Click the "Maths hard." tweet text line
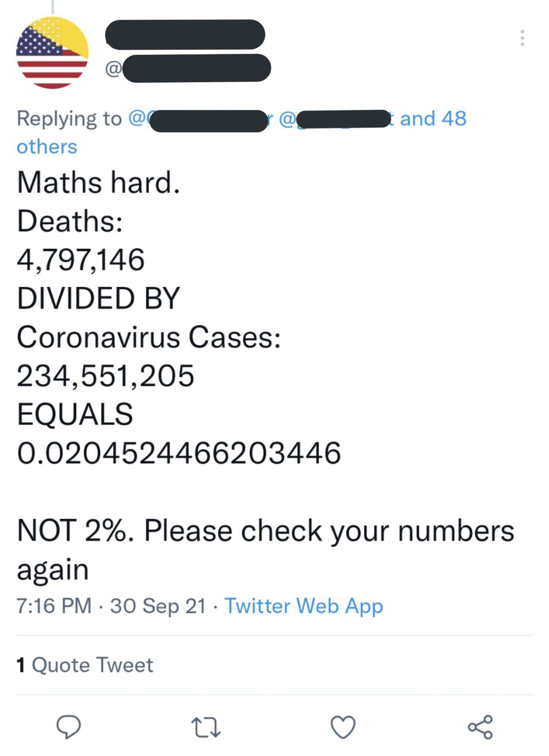The width and height of the screenshot is (549, 756). [99, 182]
